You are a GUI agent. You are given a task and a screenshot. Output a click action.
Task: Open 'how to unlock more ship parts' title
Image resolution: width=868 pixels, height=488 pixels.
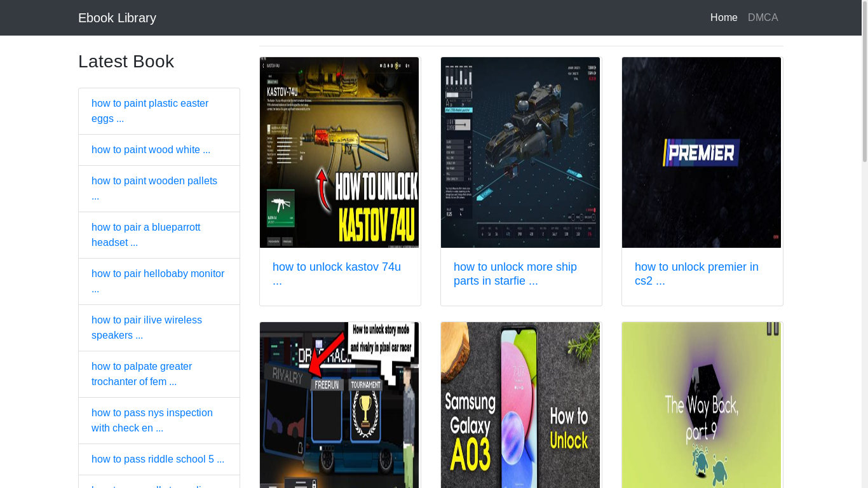click(515, 274)
